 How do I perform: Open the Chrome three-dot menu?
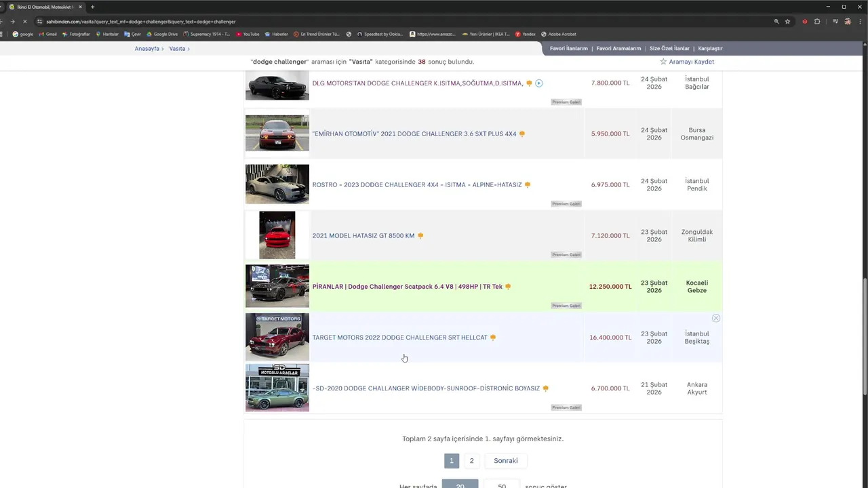point(860,22)
